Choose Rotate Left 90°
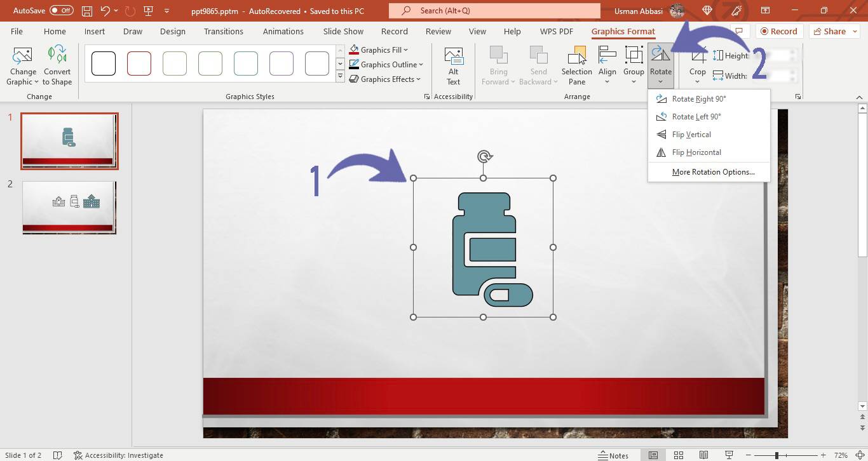 (709, 117)
